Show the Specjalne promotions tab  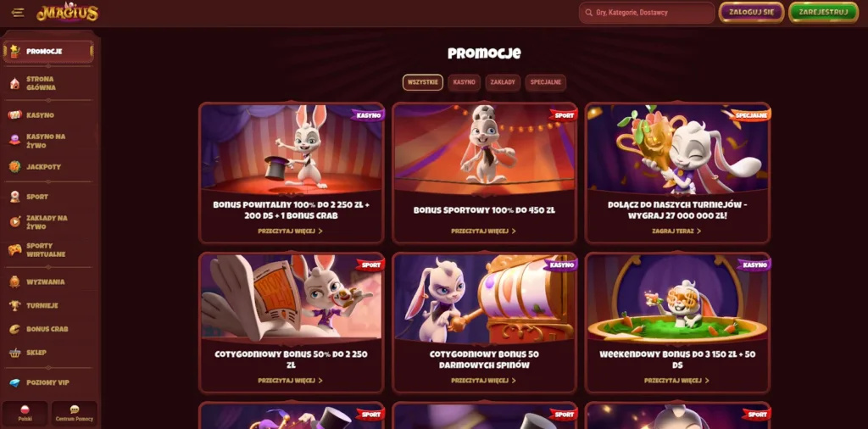pyautogui.click(x=545, y=82)
